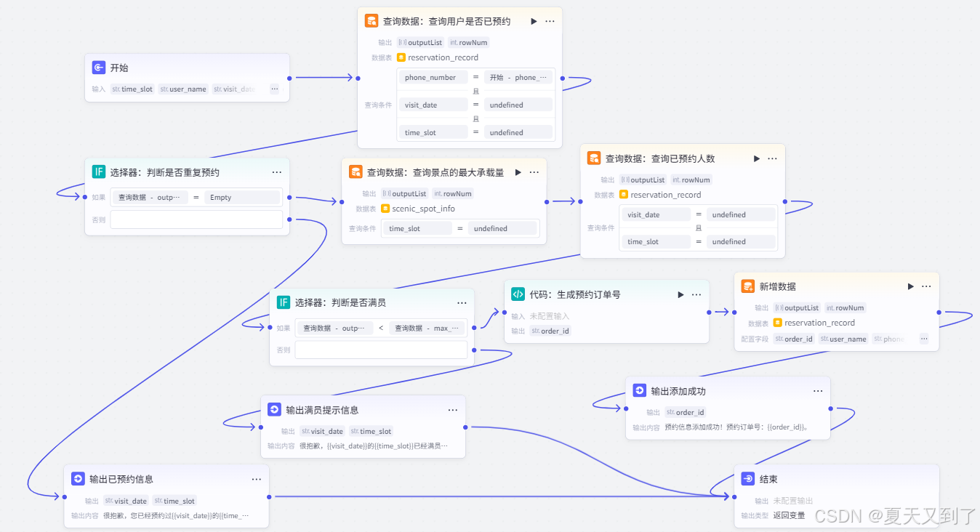This screenshot has height=532, width=980.
Task: Run the 查询景点的最大承载量 node
Action: [x=518, y=172]
